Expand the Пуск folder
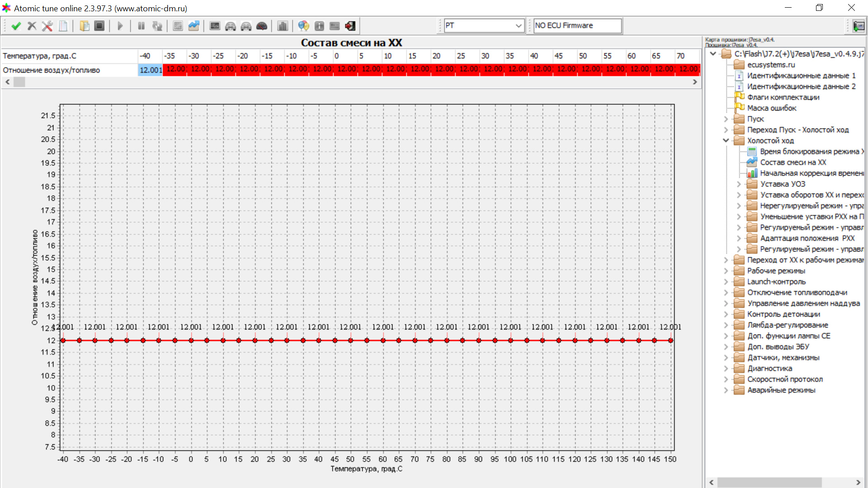 coord(726,119)
